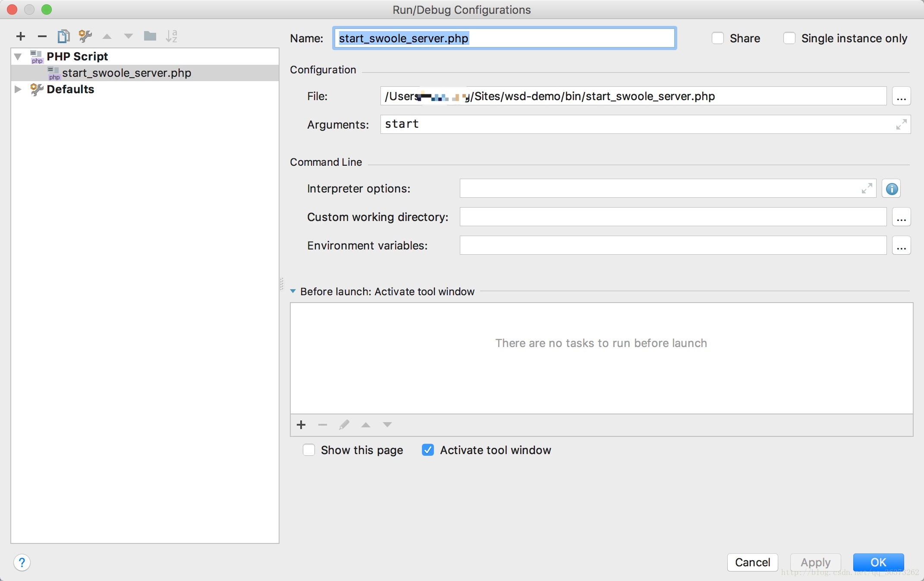This screenshot has height=581, width=924.
Task: Click the PHP Script menu item
Action: click(x=78, y=56)
